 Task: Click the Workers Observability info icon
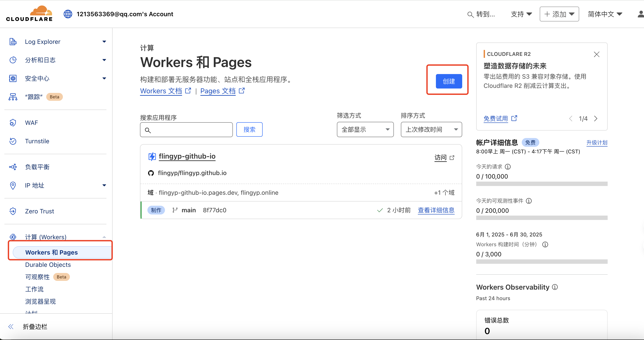click(x=555, y=287)
